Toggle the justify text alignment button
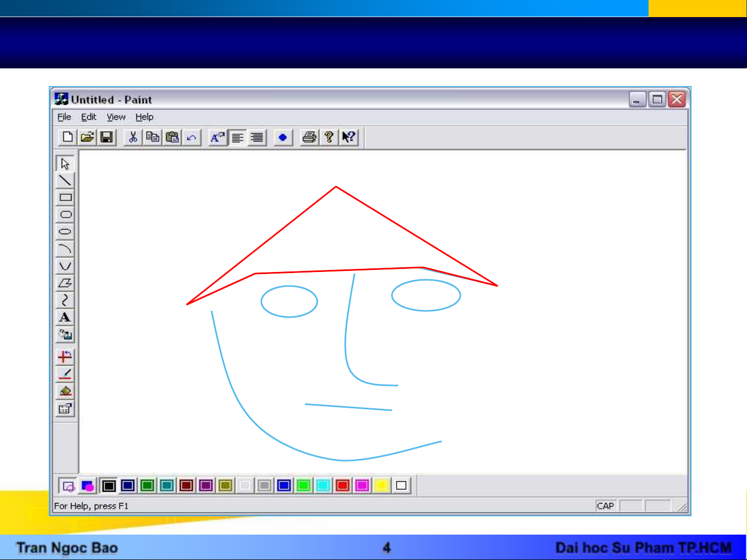 (x=257, y=137)
